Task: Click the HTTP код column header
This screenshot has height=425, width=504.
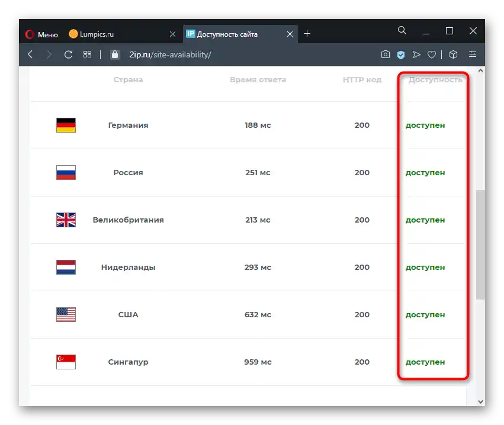Action: click(x=362, y=80)
